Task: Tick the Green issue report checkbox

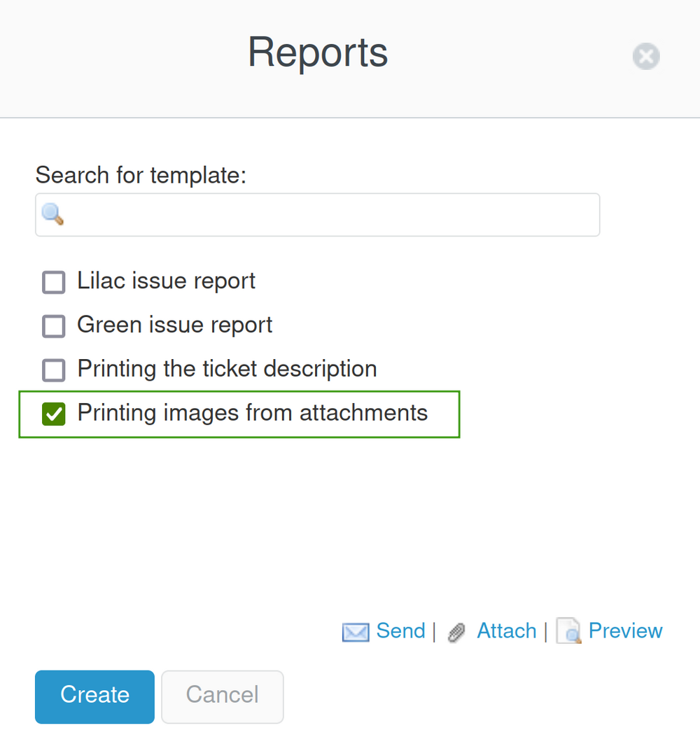Action: pos(54,326)
